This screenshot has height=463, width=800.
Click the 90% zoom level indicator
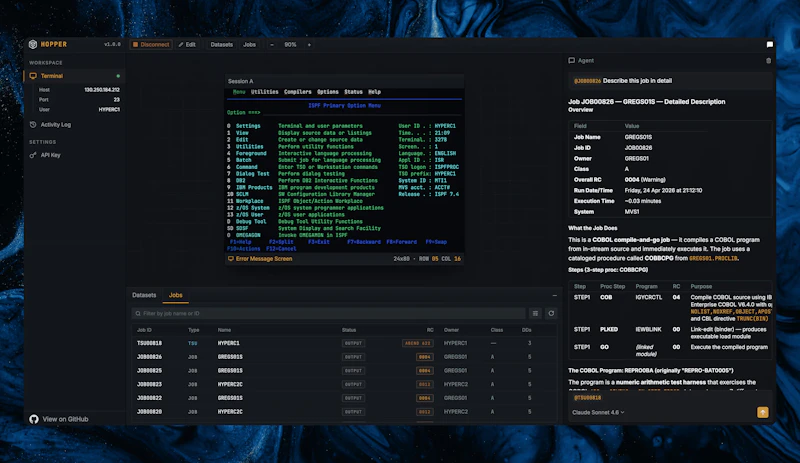pyautogui.click(x=290, y=44)
